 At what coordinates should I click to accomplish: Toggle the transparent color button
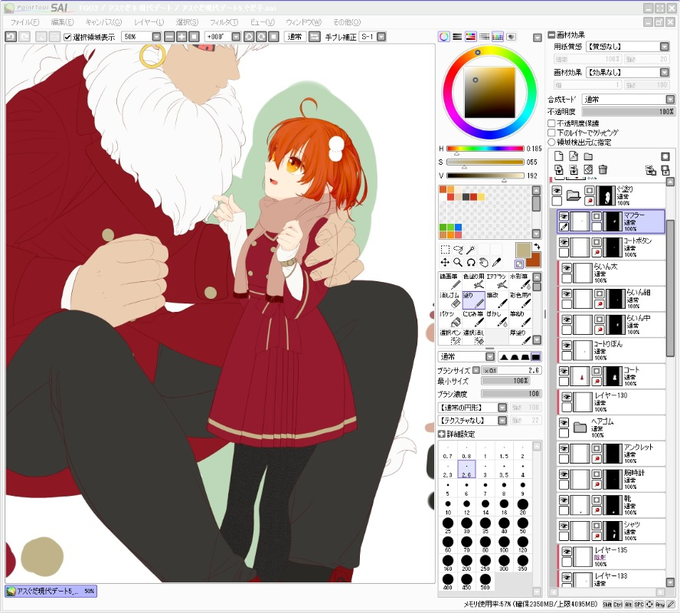519,264
